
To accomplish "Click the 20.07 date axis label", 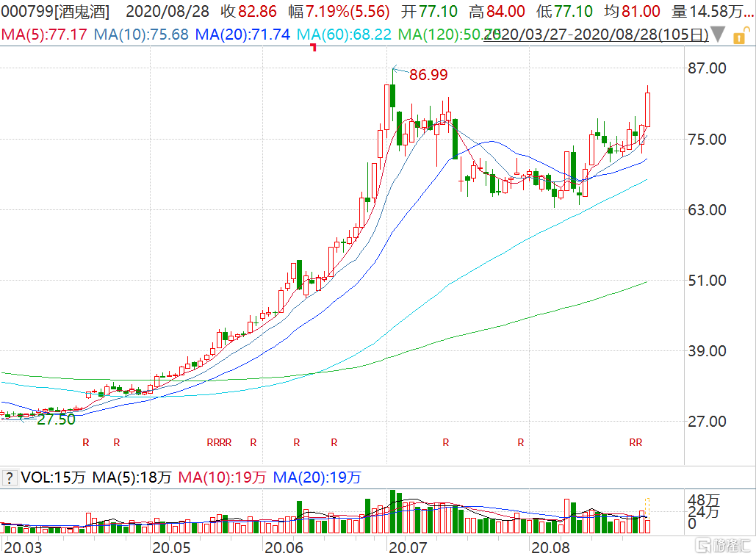I will tap(408, 548).
